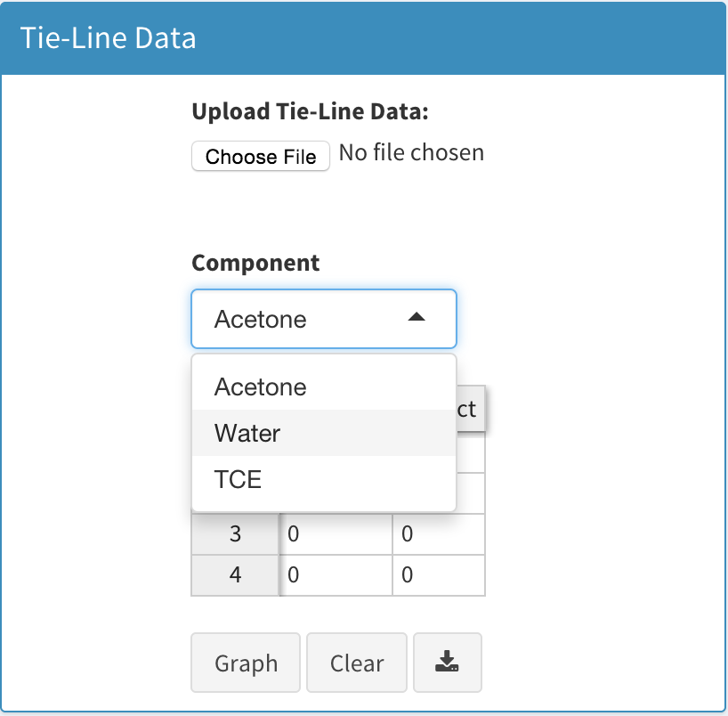Select second data cell in row 3
This screenshot has height=716, width=728.
click(439, 534)
